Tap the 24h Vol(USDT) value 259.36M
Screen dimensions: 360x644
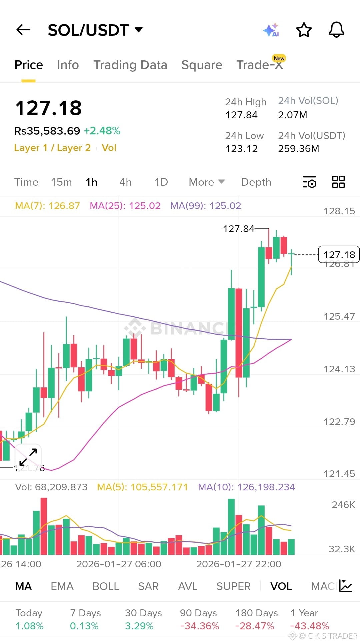click(x=299, y=149)
